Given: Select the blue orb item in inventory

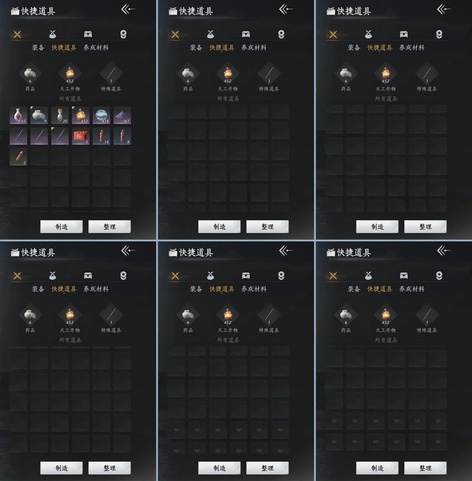Looking at the screenshot, I should (101, 115).
